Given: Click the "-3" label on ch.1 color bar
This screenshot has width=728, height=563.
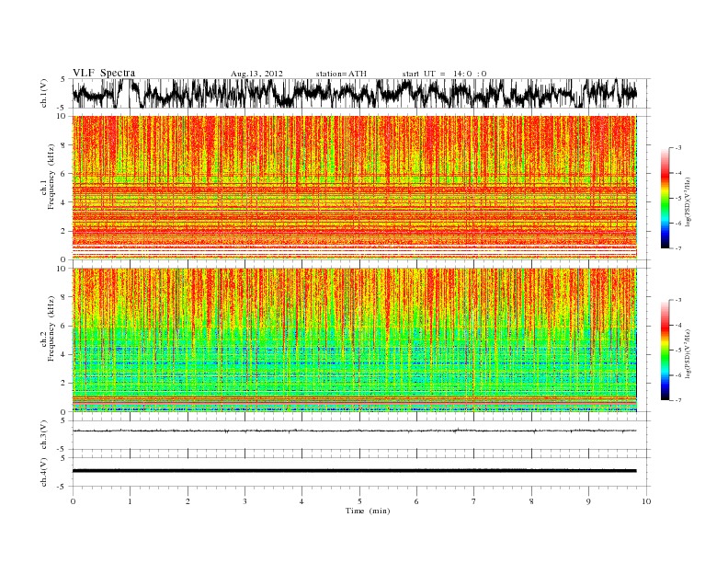Looking at the screenshot, I should click(x=678, y=148).
